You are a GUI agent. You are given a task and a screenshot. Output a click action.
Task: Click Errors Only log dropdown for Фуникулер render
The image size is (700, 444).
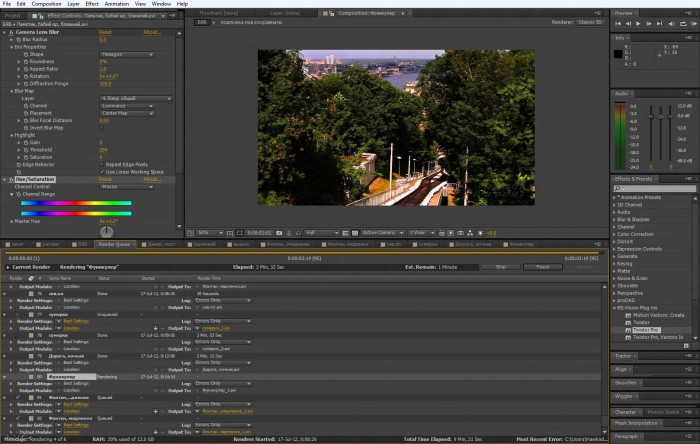(x=223, y=383)
